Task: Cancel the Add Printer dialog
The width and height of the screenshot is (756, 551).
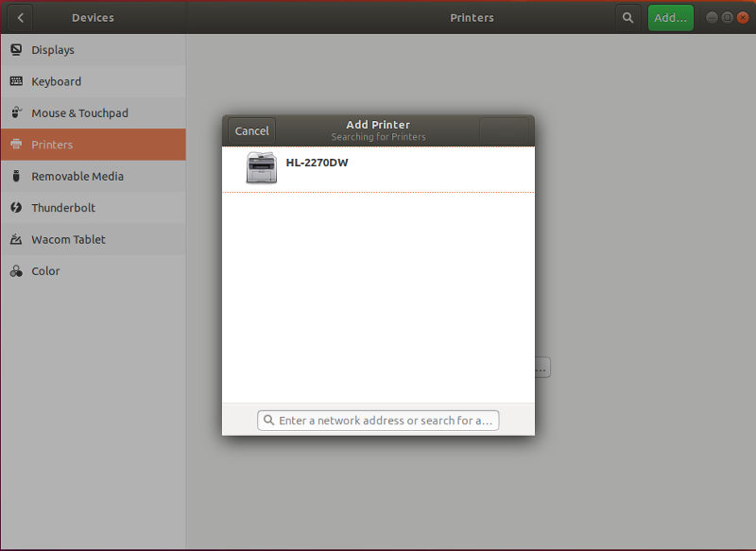Action: [250, 130]
